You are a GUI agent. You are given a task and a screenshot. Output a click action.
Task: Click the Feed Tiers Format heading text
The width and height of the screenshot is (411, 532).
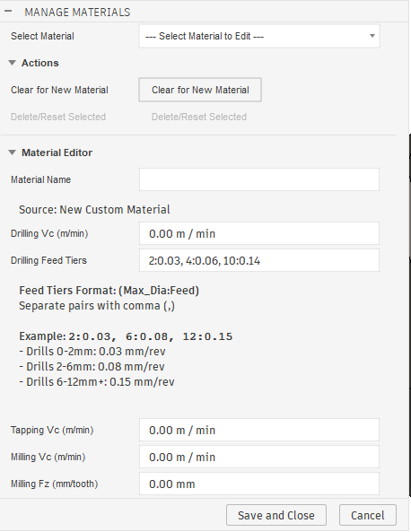(x=109, y=291)
